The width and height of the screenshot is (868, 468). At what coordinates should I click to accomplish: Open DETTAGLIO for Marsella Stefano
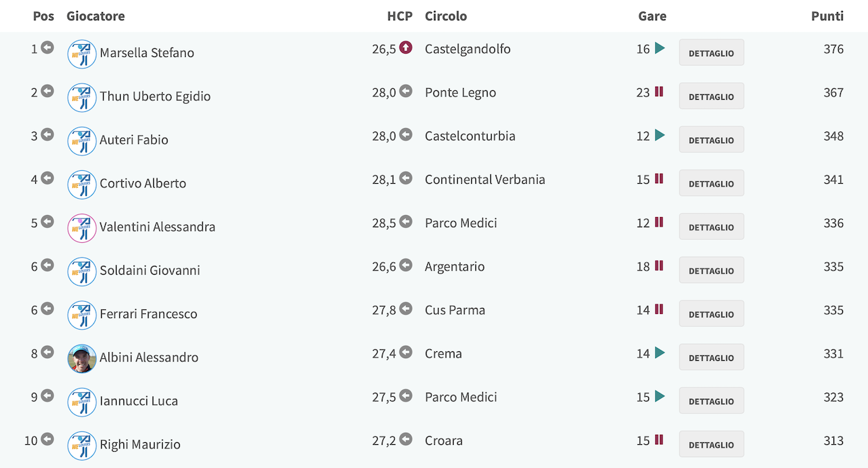(x=711, y=53)
